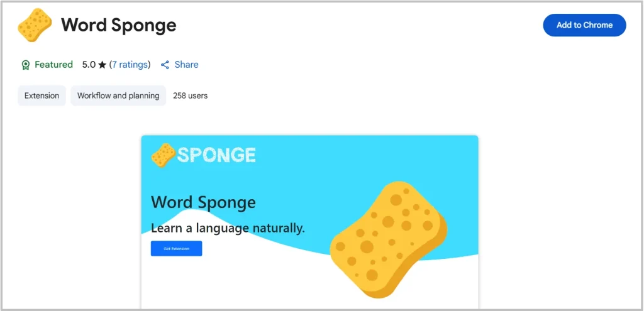The image size is (644, 311).
Task: Click the Word Sponge heading in preview
Action: click(203, 202)
